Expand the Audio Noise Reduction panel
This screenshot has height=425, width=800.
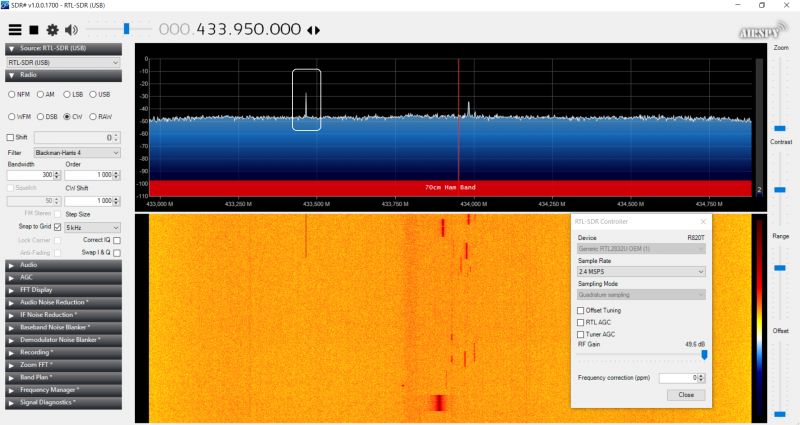63,303
